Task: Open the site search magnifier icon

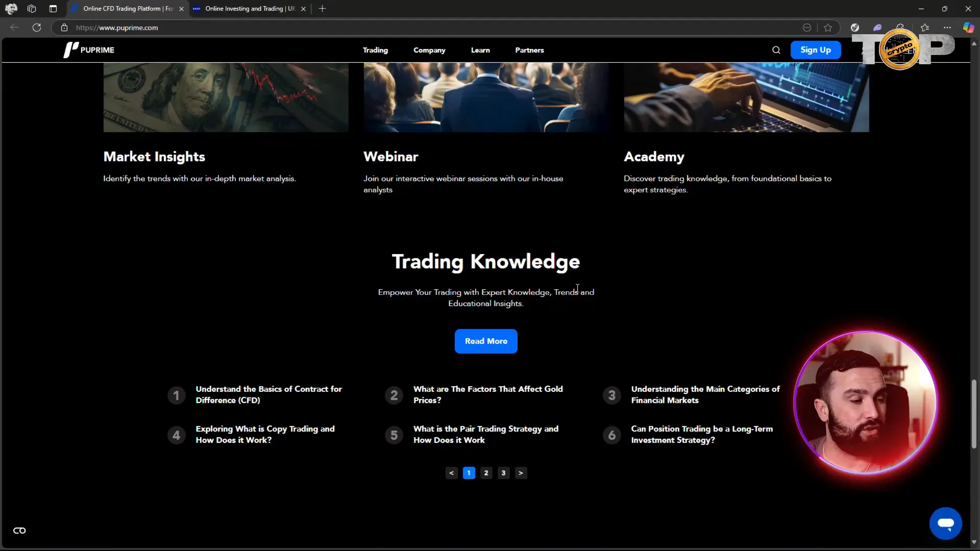Action: coord(776,50)
